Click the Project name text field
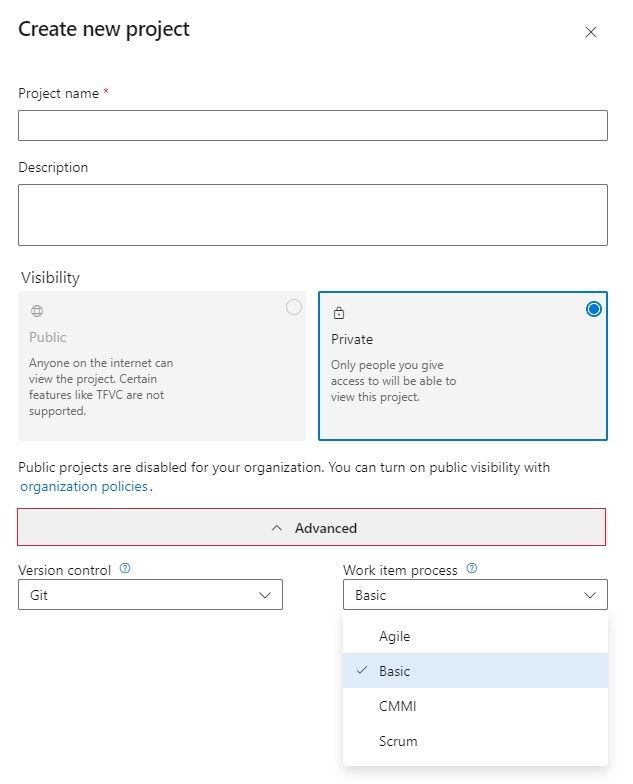The width and height of the screenshot is (633, 784). pos(312,125)
